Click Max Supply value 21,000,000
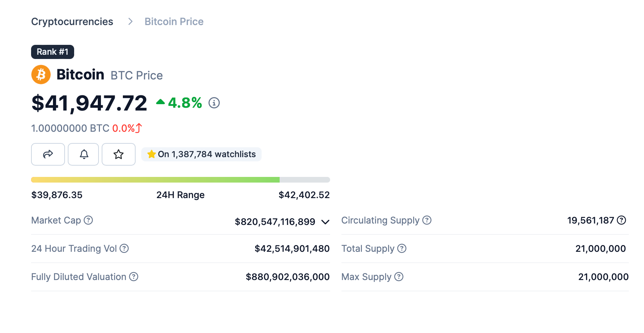The width and height of the screenshot is (644, 333). tap(603, 277)
